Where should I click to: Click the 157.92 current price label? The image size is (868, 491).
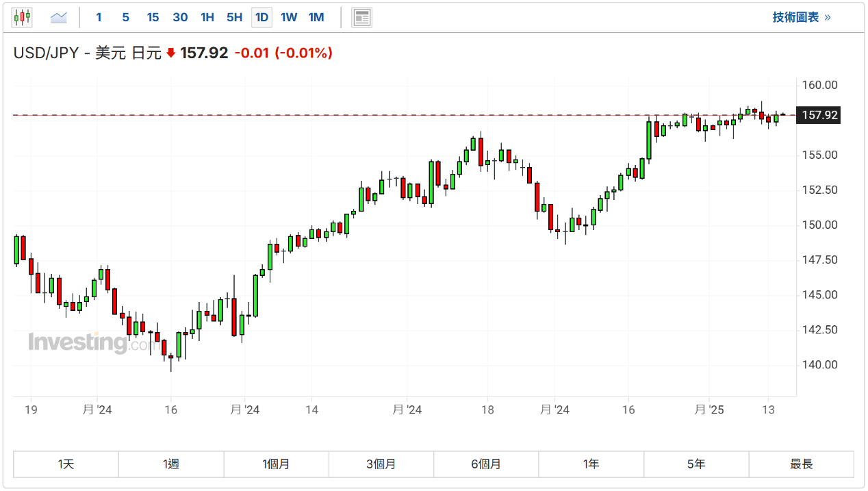(819, 116)
